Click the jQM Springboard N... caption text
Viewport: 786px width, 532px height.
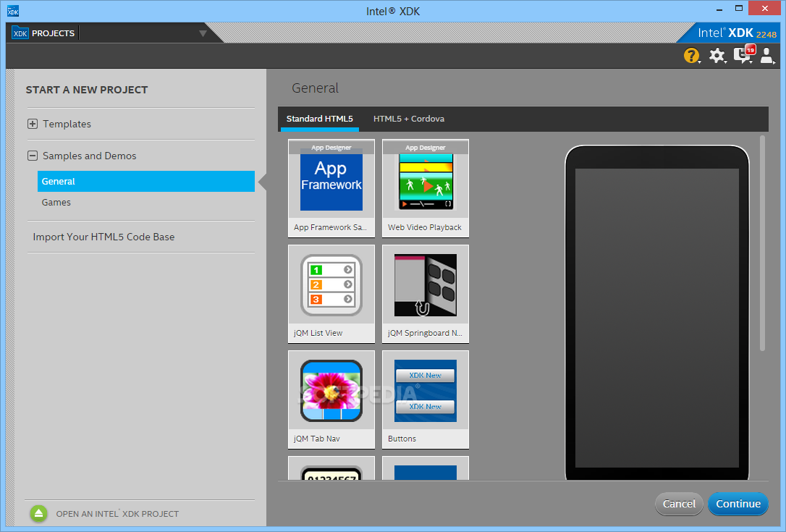pos(425,334)
